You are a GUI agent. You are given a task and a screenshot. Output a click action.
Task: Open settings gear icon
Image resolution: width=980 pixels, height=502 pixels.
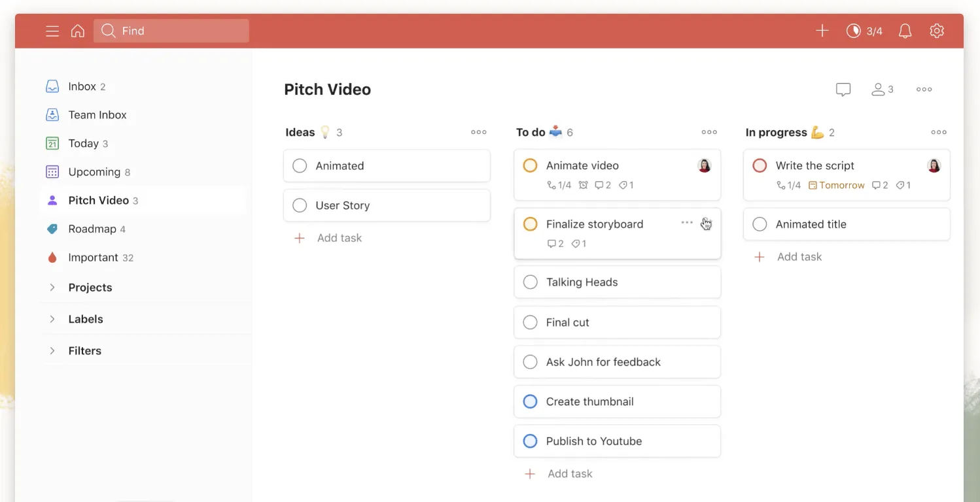pyautogui.click(x=937, y=31)
